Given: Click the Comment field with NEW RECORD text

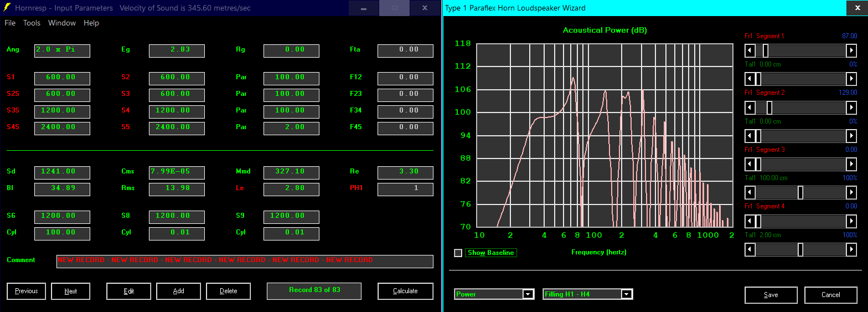Looking at the screenshot, I should coord(245,262).
